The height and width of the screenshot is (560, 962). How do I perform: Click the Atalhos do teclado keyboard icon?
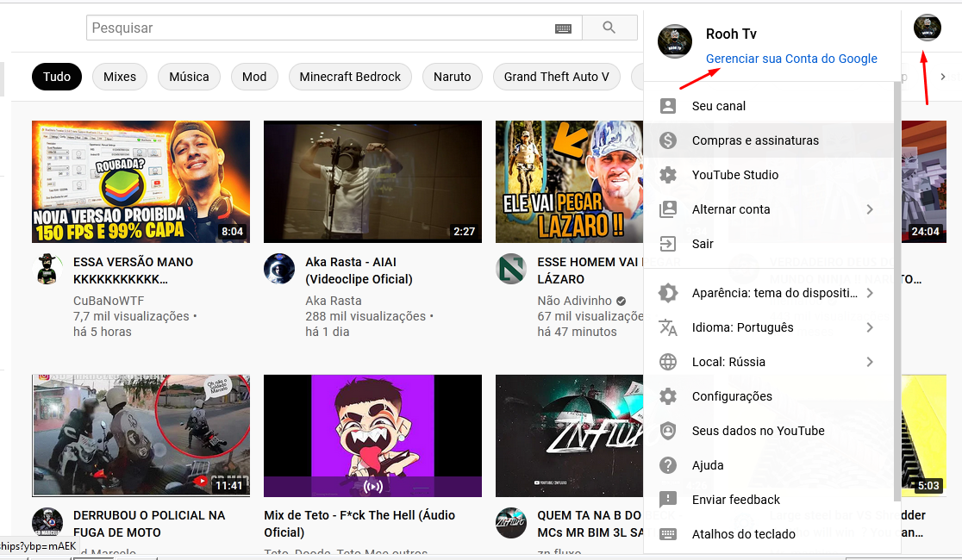pos(668,534)
